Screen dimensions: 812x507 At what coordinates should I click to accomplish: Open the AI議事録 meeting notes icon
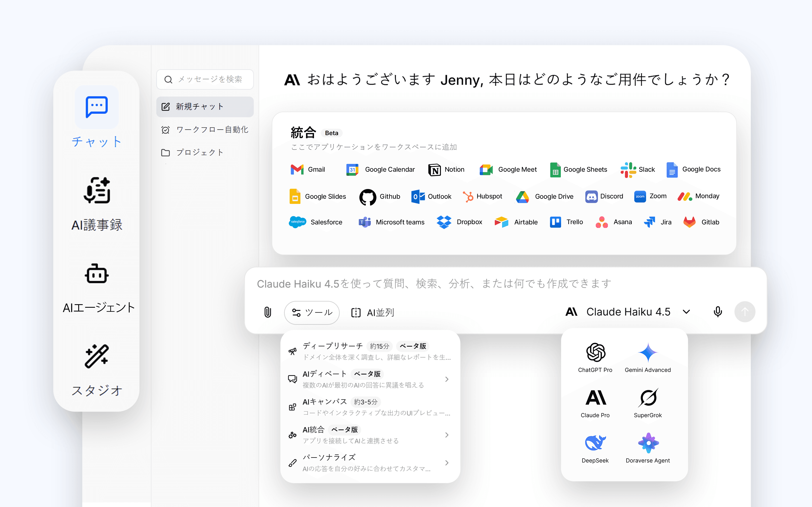click(x=97, y=190)
